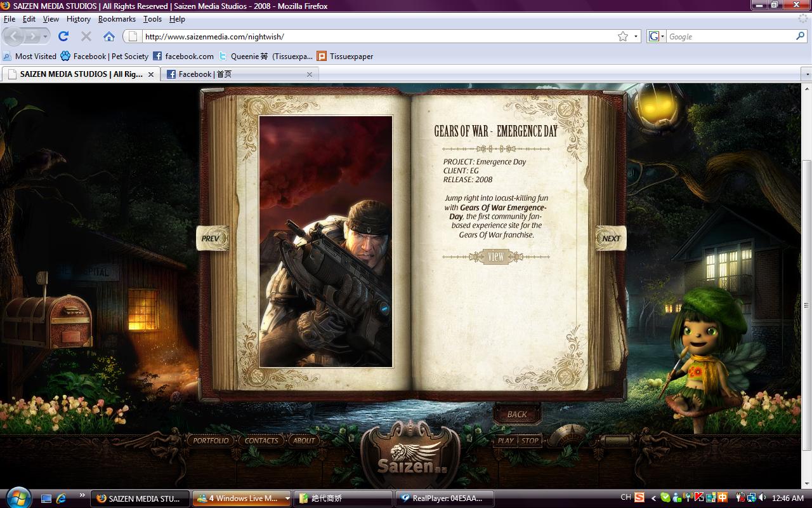Image resolution: width=812 pixels, height=508 pixels.
Task: Open the PORTFOLIO section
Action: tap(211, 440)
